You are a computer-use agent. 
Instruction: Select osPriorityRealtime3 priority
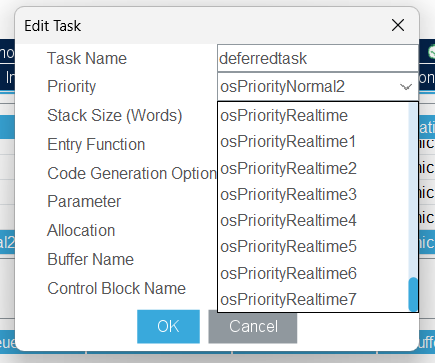313,194
